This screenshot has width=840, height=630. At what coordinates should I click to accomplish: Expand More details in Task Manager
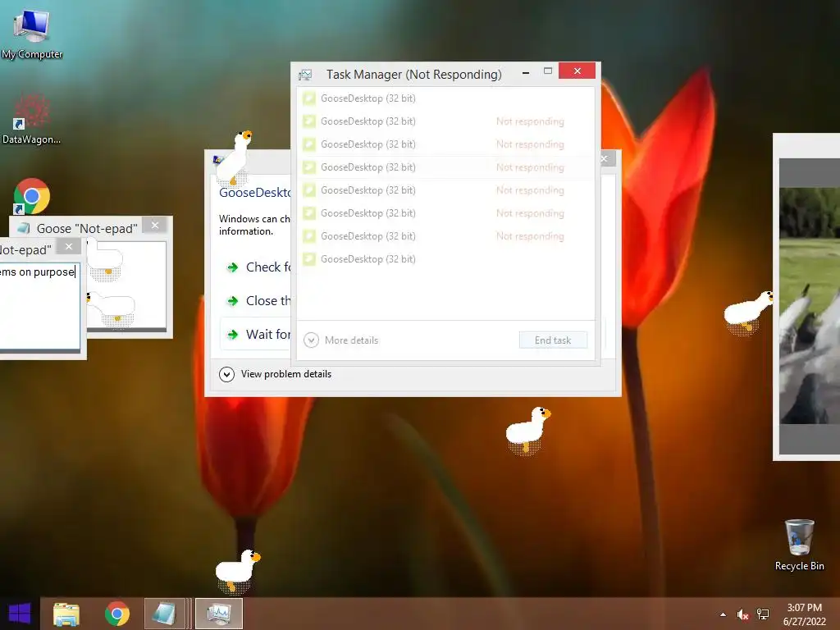pyautogui.click(x=340, y=340)
